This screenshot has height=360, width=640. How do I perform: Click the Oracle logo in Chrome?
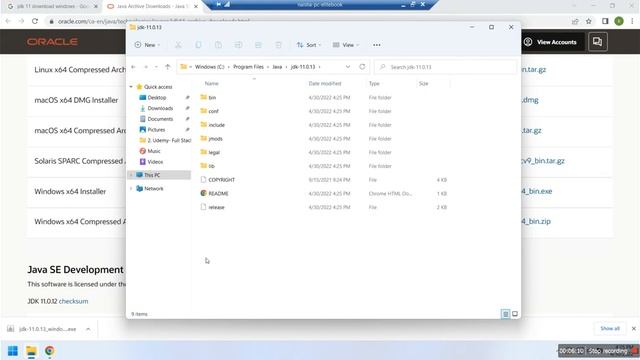click(x=52, y=42)
